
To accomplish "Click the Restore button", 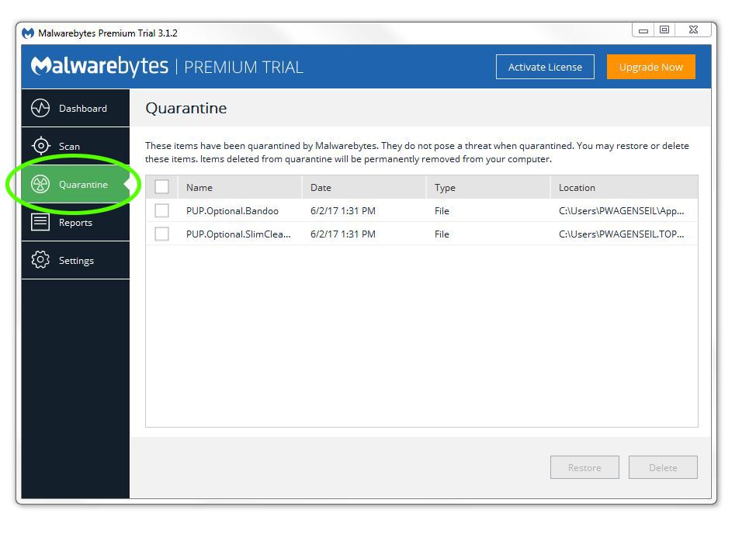I will click(584, 467).
